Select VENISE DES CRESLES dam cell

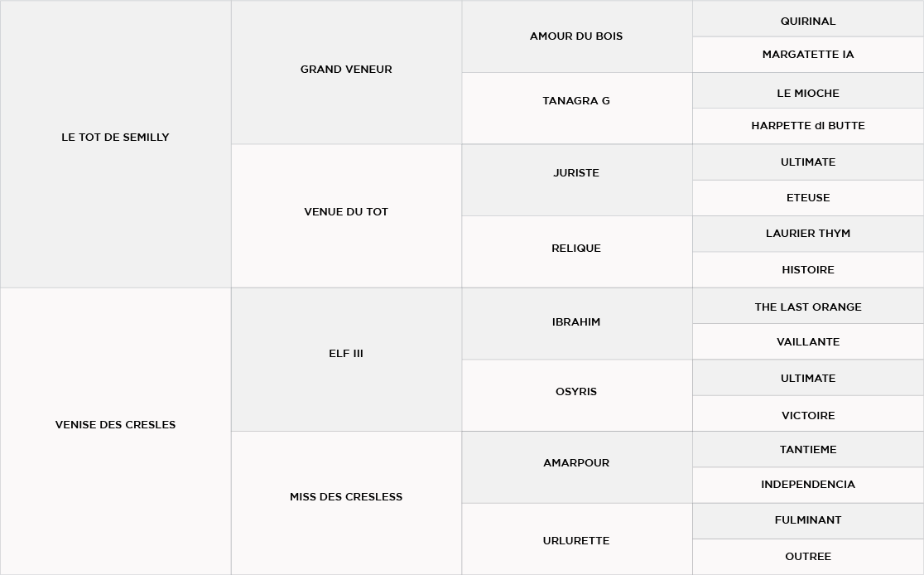[115, 425]
